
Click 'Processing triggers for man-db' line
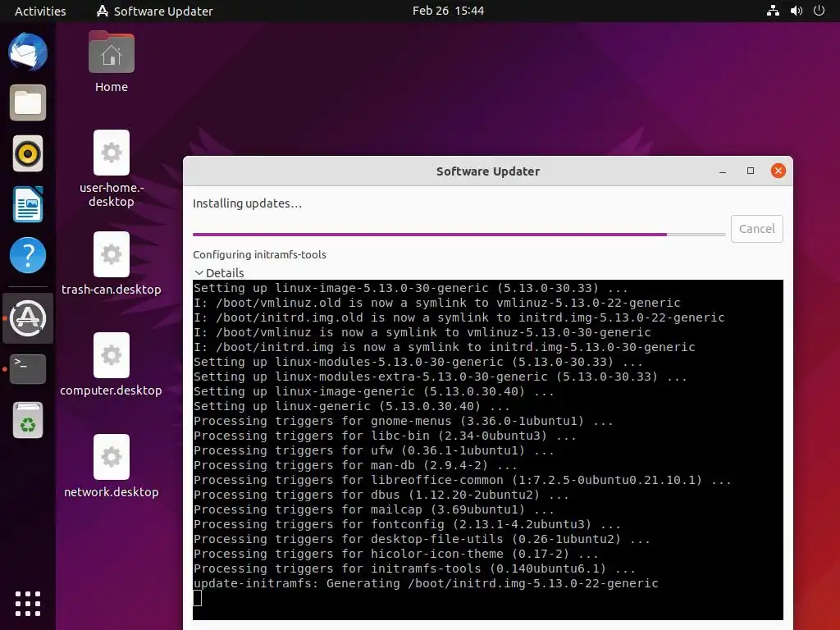pyautogui.click(x=355, y=465)
